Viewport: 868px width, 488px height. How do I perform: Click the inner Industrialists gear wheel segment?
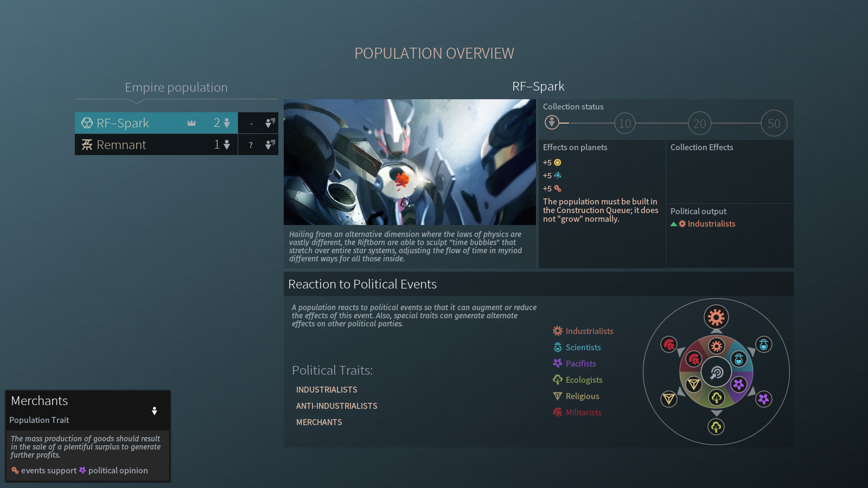[716, 346]
